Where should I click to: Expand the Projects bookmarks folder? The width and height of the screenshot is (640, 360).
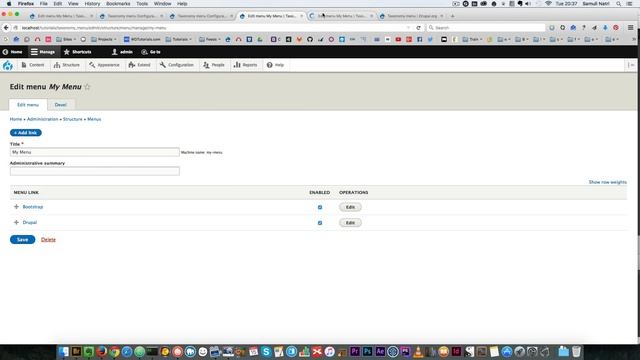point(104,40)
